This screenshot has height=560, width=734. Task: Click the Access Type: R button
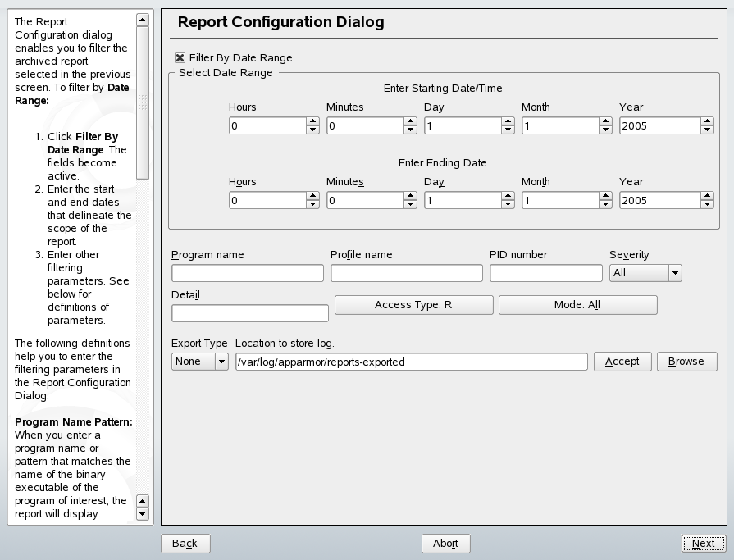pyautogui.click(x=413, y=305)
